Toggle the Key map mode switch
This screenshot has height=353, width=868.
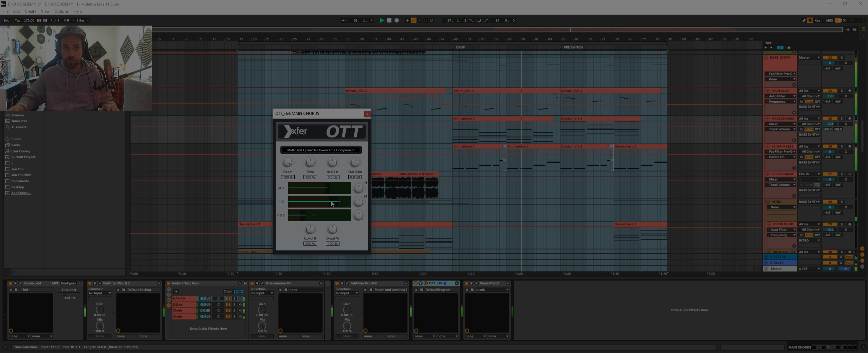click(x=817, y=20)
